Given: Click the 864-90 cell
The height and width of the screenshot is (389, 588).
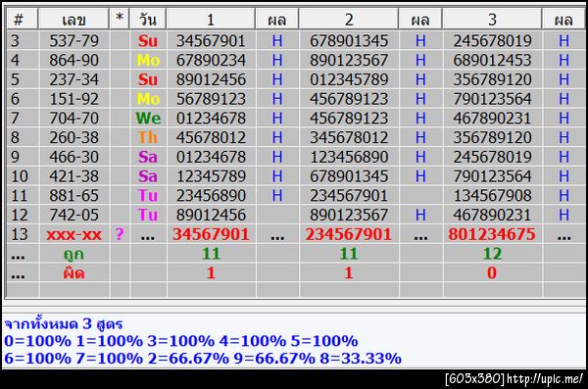Looking at the screenshot, I should coord(73,60).
